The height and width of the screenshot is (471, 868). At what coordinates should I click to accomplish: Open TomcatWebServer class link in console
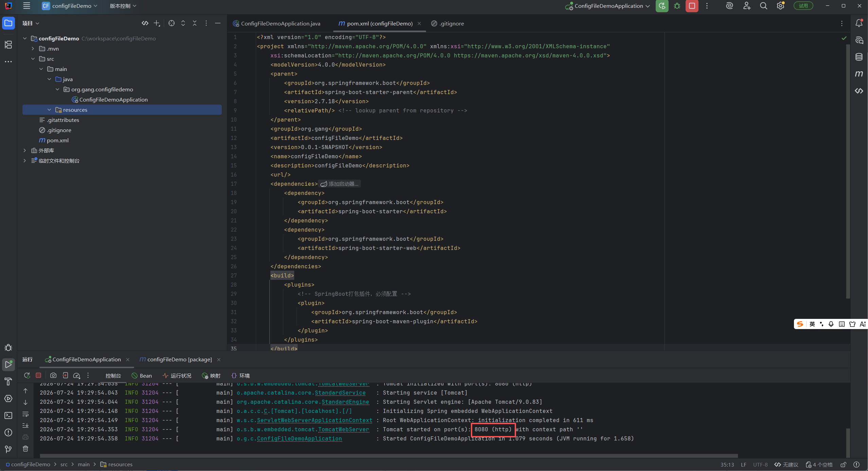[x=343, y=429]
